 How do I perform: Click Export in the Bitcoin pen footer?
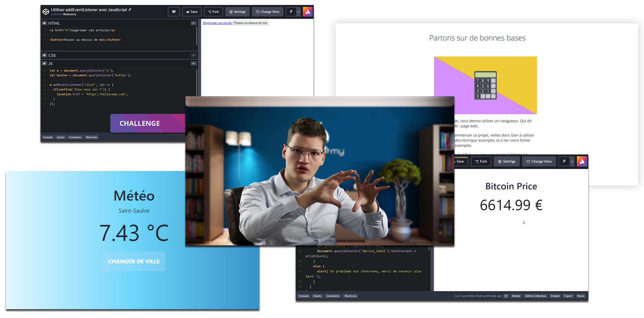(568, 296)
